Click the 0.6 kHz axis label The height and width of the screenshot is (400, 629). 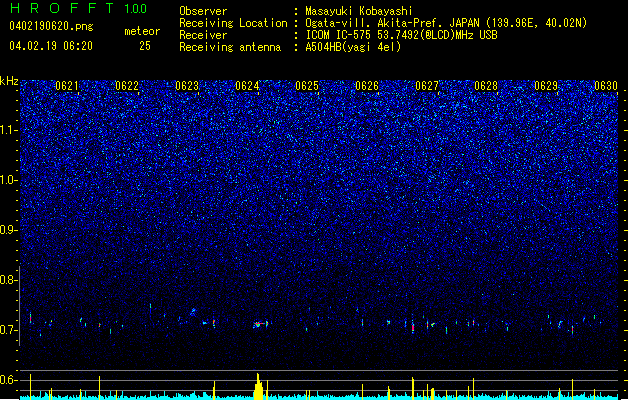[x=8, y=380]
